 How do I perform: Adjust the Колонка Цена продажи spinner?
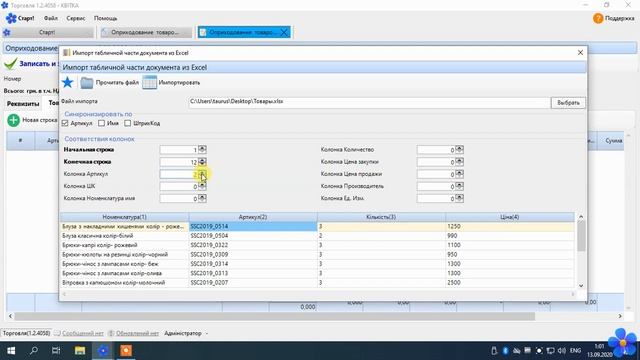[x=459, y=174]
